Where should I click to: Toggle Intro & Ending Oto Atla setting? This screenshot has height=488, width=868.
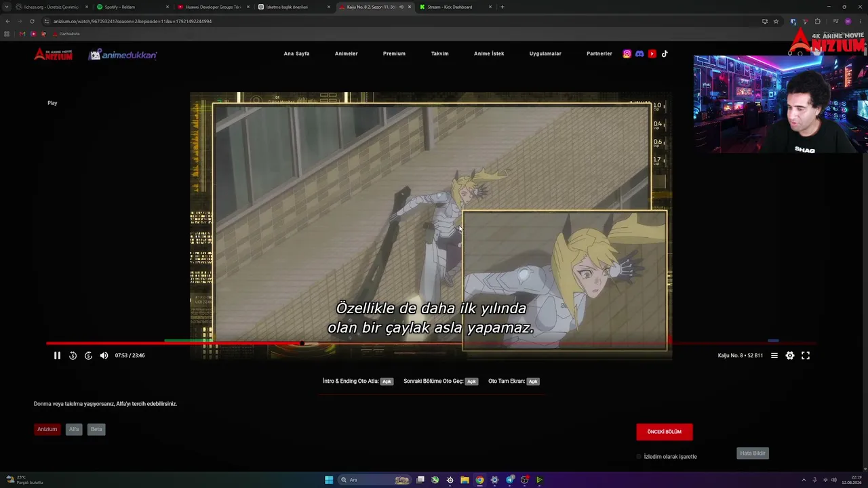pyautogui.click(x=387, y=382)
